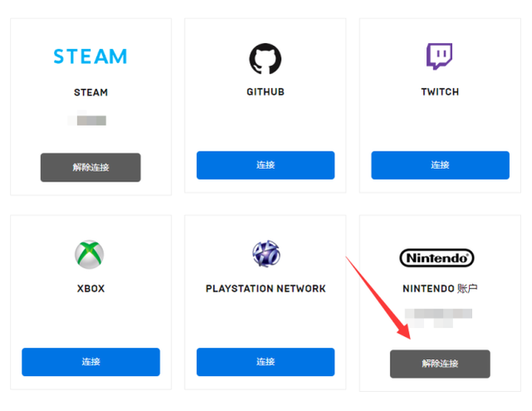Click the Twitch logo icon
Image resolution: width=532 pixels, height=411 pixels.
440,57
